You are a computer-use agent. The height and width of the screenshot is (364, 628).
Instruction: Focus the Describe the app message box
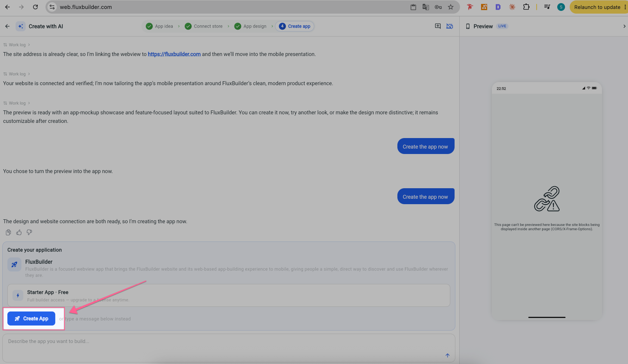tap(229, 348)
